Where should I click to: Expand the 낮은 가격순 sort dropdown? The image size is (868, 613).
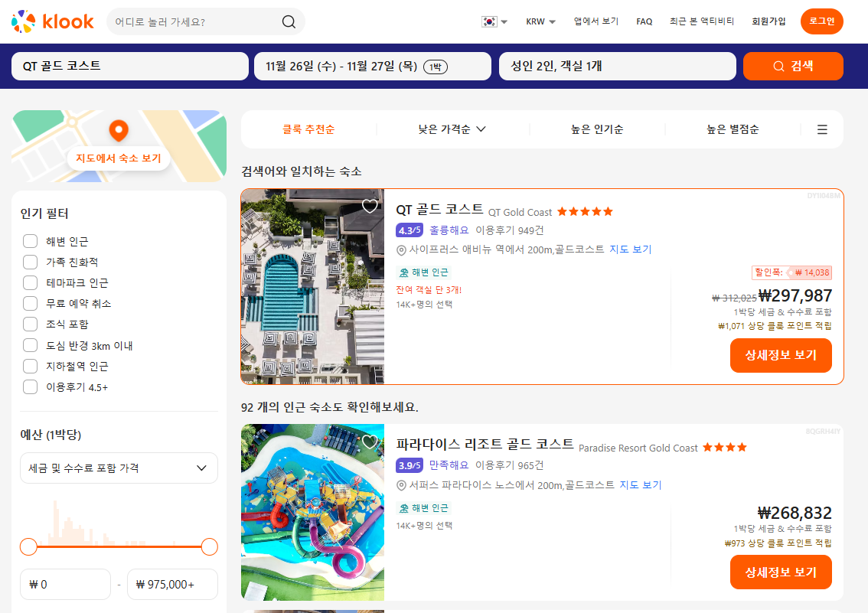click(x=452, y=129)
